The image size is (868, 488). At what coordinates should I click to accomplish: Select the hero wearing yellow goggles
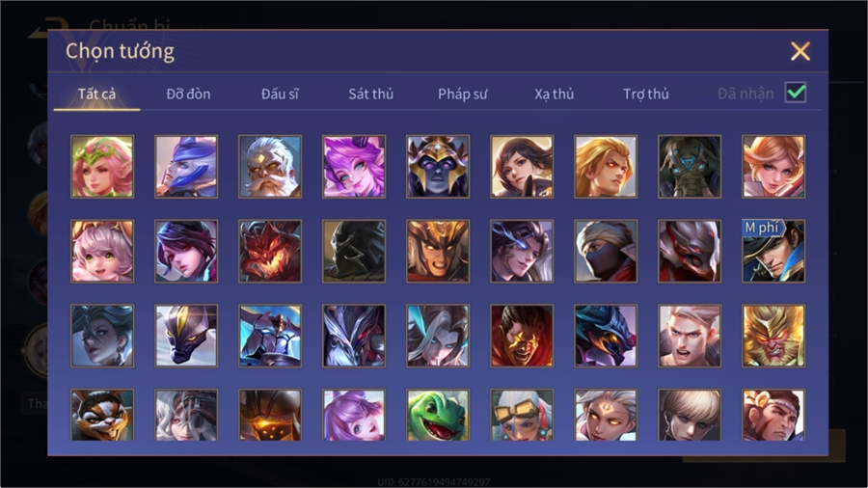coord(522,415)
